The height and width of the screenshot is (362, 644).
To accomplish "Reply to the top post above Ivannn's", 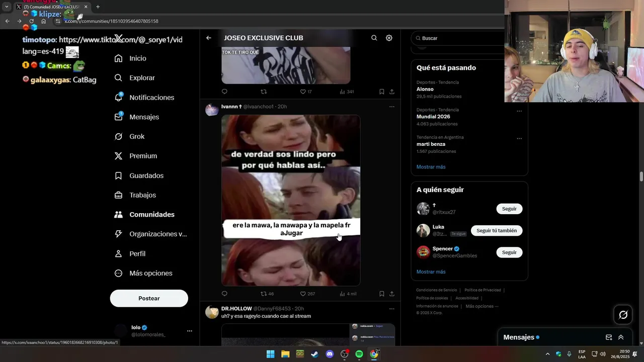I will (x=224, y=92).
